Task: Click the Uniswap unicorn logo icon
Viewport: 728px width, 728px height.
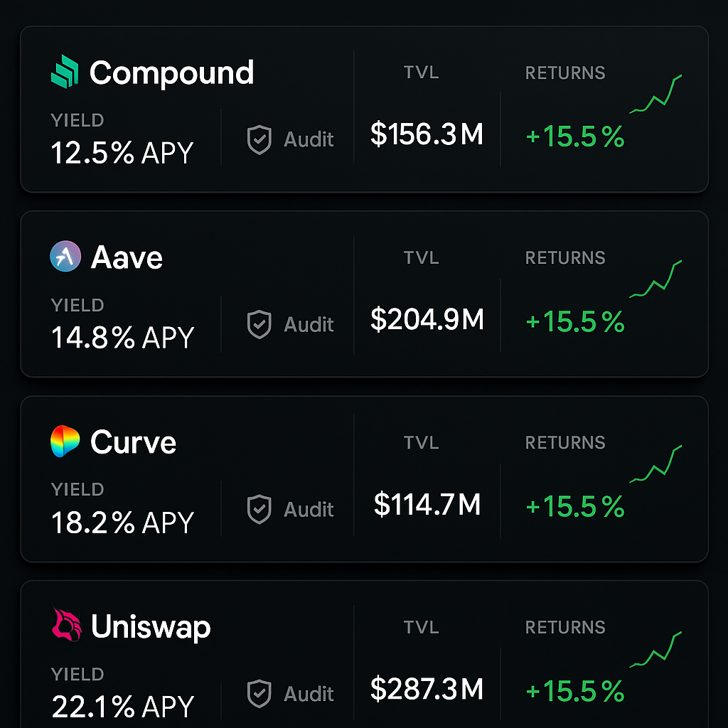Action: click(66, 625)
